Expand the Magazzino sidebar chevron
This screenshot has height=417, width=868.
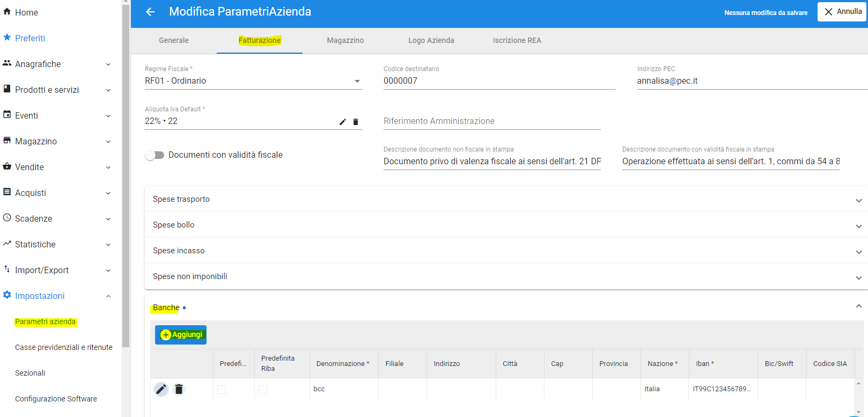108,142
